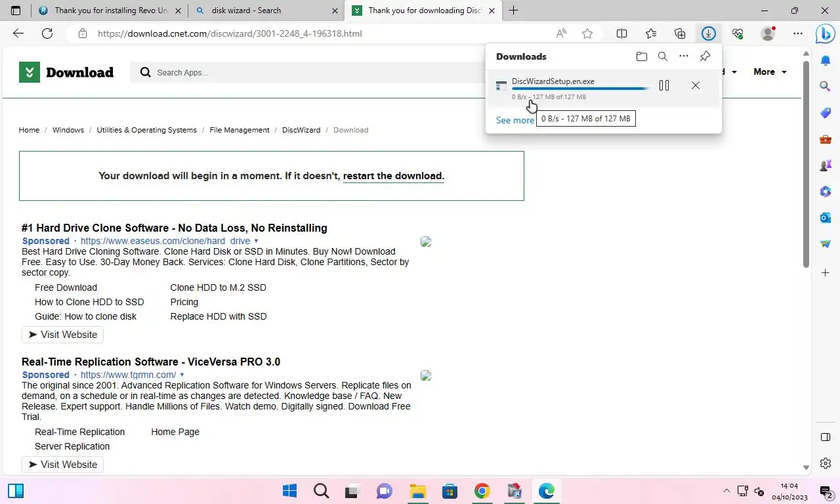Open downloads folder icon
Image resolution: width=840 pixels, height=504 pixels.
point(642,56)
